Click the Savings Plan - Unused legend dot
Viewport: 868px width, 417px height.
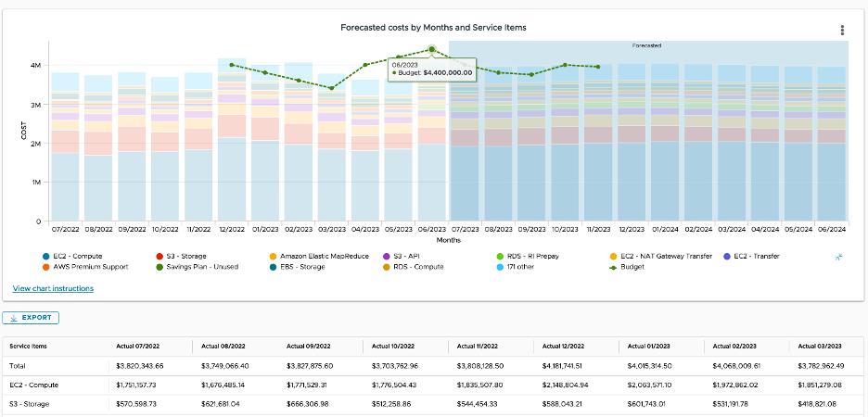click(158, 267)
